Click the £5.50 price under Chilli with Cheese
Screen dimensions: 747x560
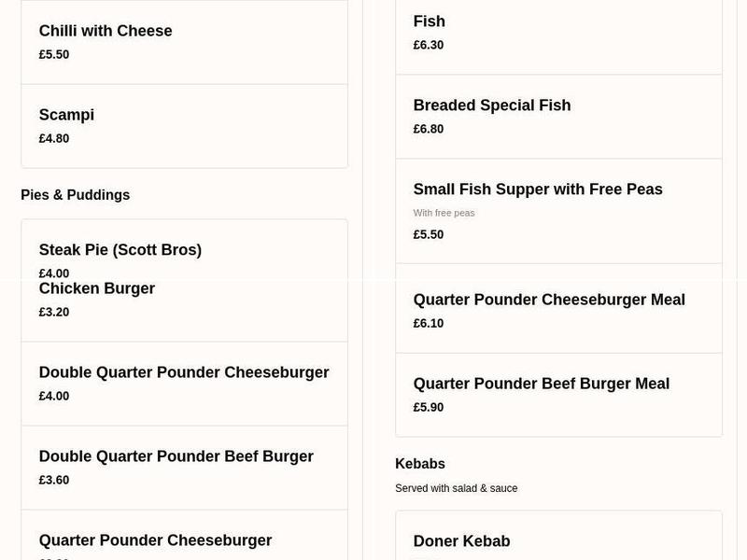click(51, 54)
